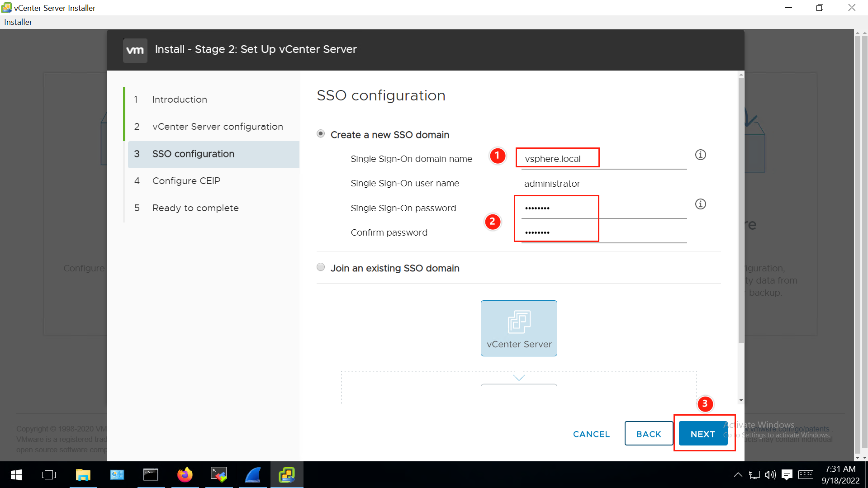The width and height of the screenshot is (868, 488).
Task: Click the Confirm password field
Action: 604,232
